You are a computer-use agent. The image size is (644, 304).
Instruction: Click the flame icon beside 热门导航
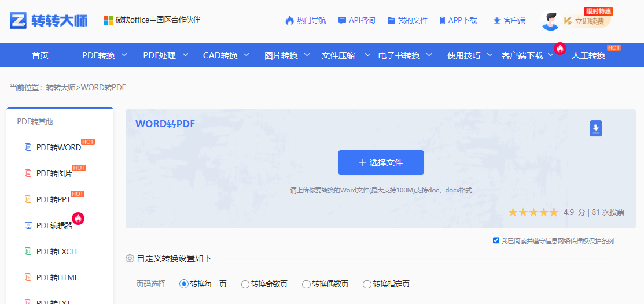click(289, 20)
